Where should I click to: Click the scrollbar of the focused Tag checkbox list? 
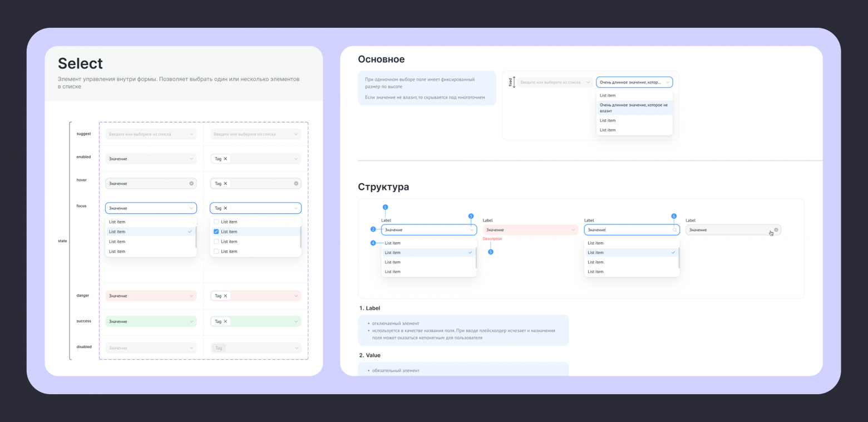click(300, 237)
